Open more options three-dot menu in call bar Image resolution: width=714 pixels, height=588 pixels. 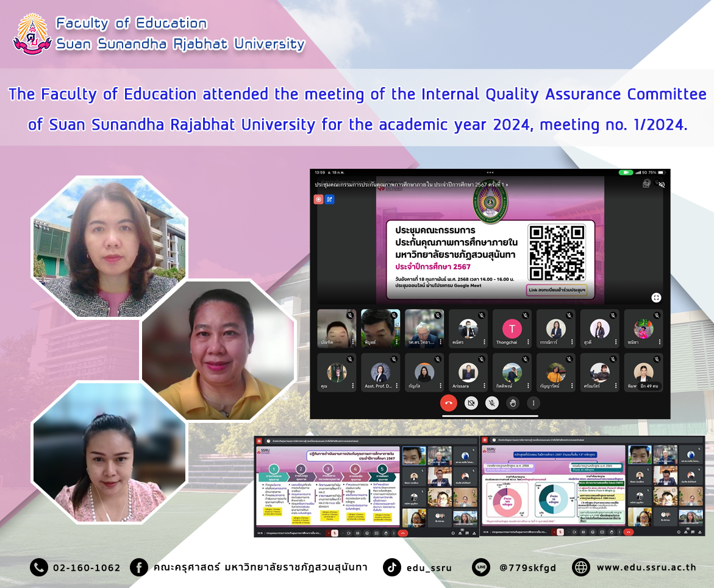coord(533,403)
